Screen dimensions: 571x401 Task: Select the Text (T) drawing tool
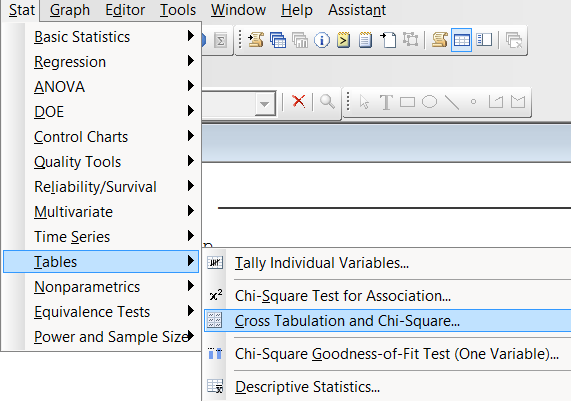point(386,102)
